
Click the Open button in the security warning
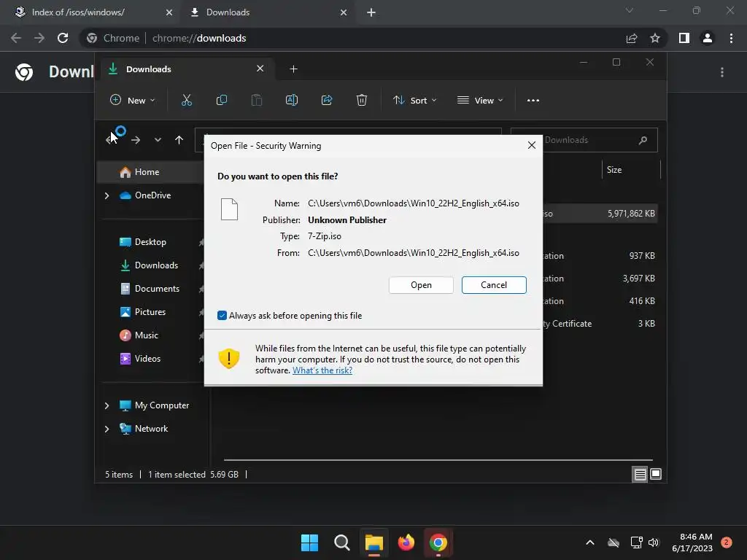click(421, 285)
